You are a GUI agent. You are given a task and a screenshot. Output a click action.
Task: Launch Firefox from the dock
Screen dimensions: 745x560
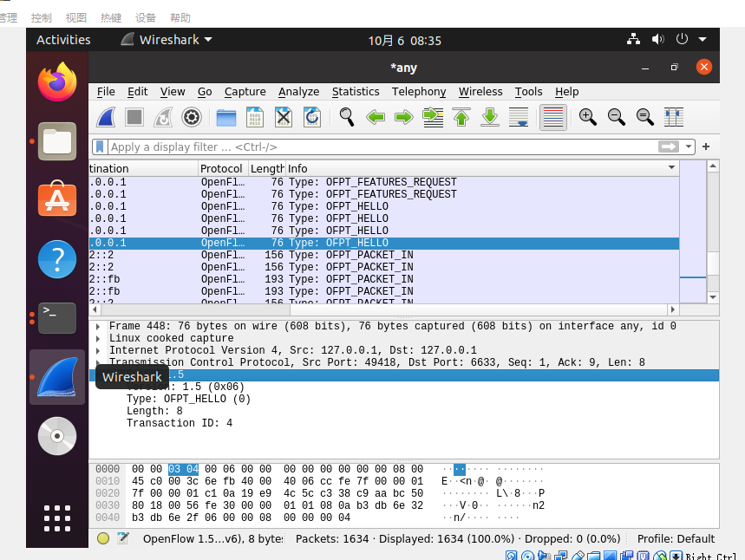pos(57,81)
